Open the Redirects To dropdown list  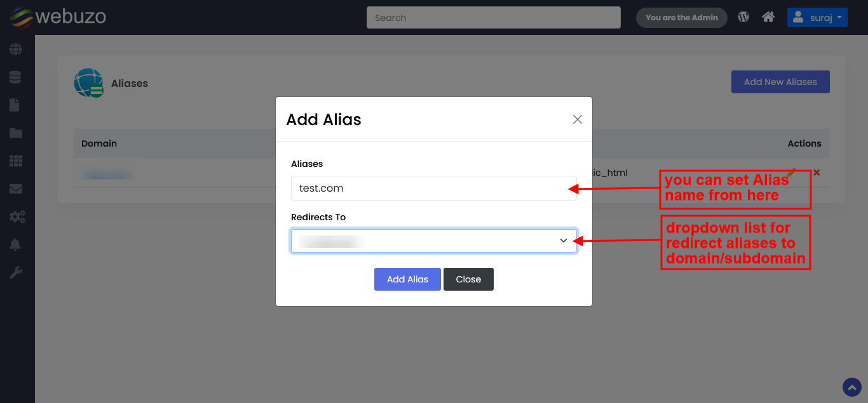434,241
